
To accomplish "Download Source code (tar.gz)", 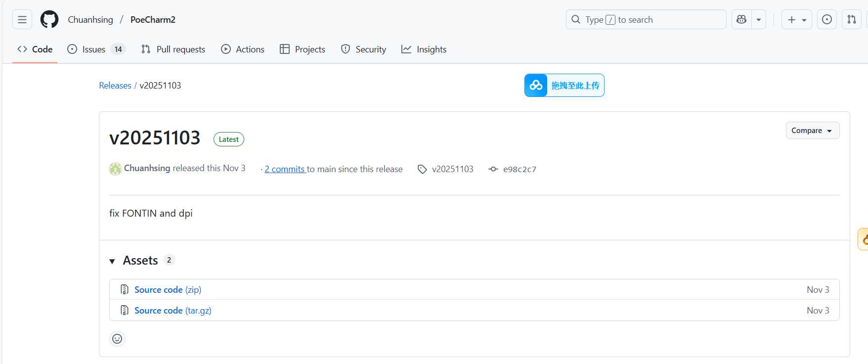I will [x=173, y=311].
